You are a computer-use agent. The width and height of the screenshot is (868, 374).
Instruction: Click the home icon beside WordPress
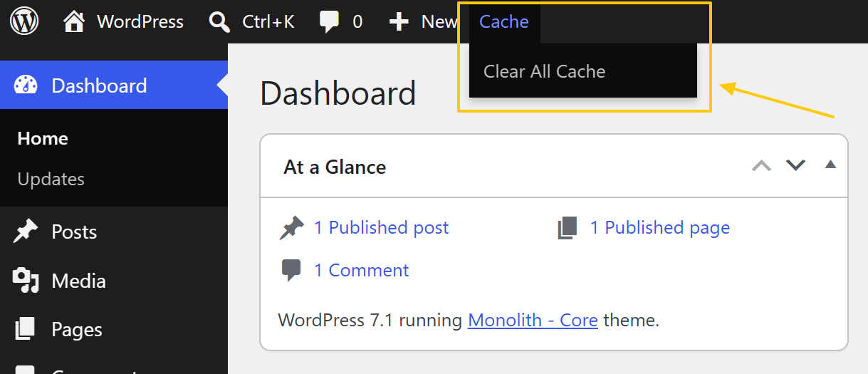[74, 21]
